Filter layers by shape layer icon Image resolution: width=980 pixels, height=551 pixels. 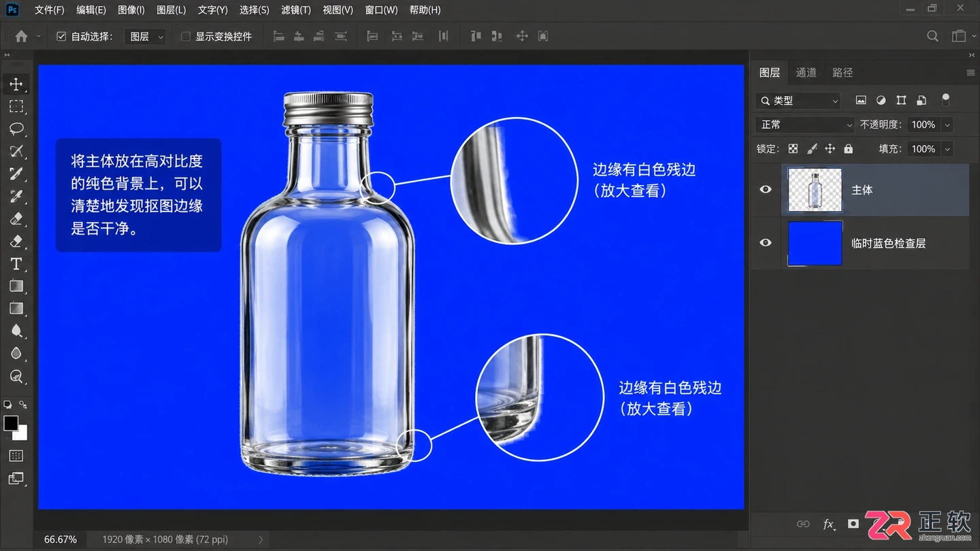click(x=901, y=101)
